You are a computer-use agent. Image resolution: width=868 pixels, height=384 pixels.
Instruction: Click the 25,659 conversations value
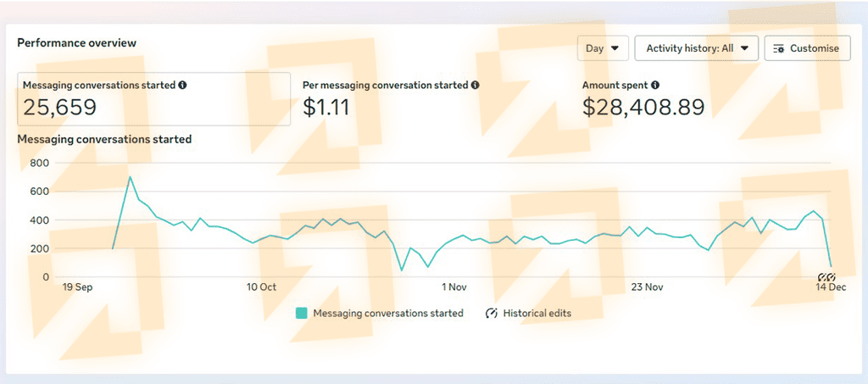tap(59, 107)
